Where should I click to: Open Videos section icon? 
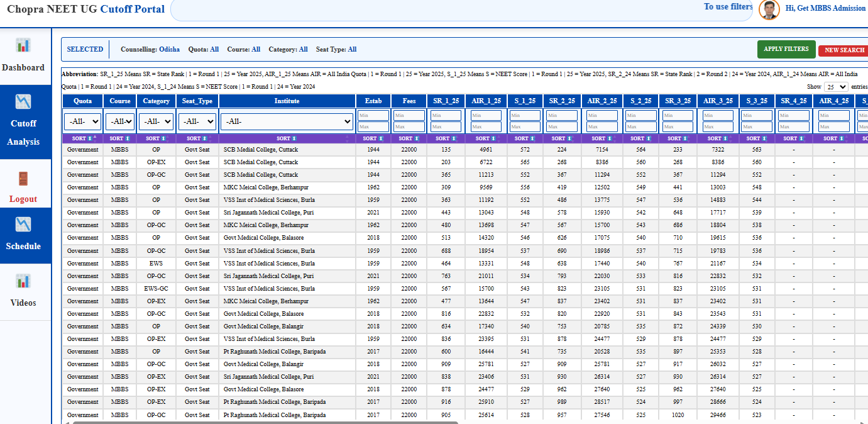pos(23,281)
